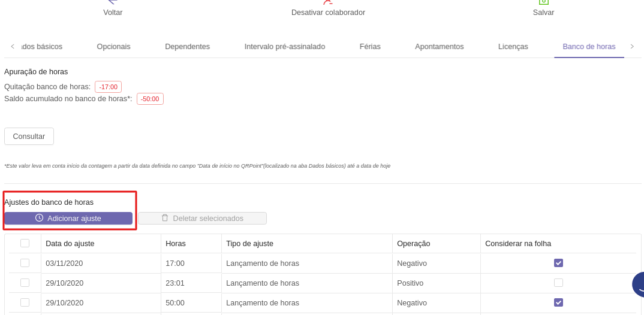644x315 pixels.
Task: Uncheck Considerar na folha for 17:00 row
Action: point(558,263)
